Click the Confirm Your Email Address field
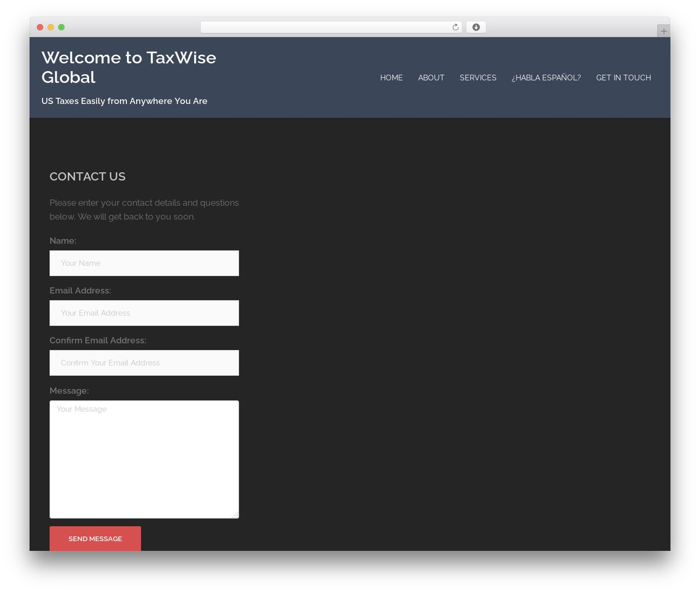The height and width of the screenshot is (593, 700). point(144,363)
